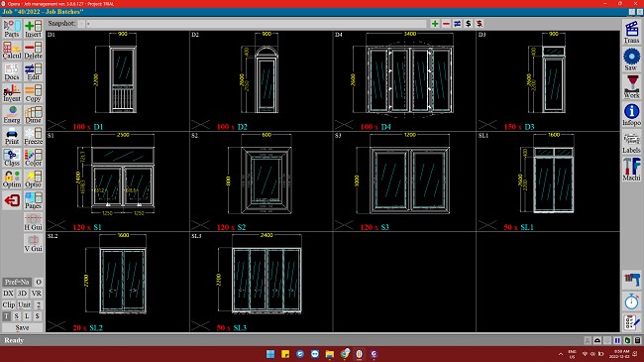Toggle the DX mode button

coord(8,294)
